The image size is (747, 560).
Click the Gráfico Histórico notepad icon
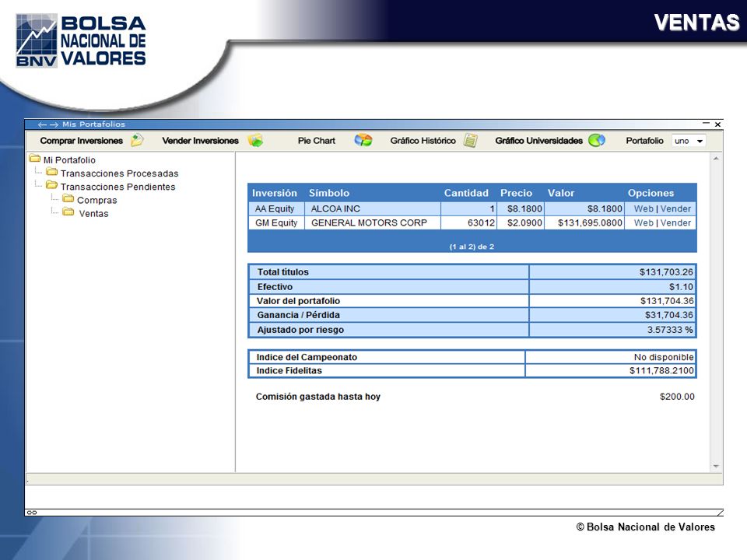coord(470,140)
